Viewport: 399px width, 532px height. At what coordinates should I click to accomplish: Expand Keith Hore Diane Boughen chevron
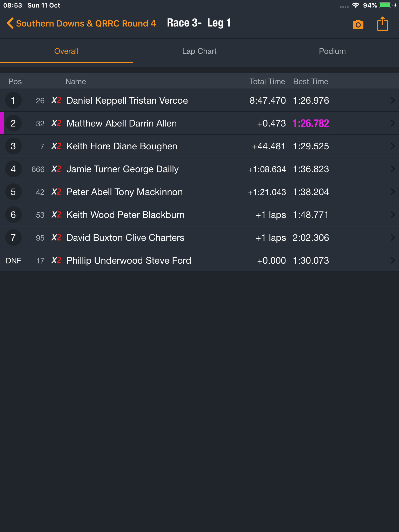pyautogui.click(x=393, y=146)
